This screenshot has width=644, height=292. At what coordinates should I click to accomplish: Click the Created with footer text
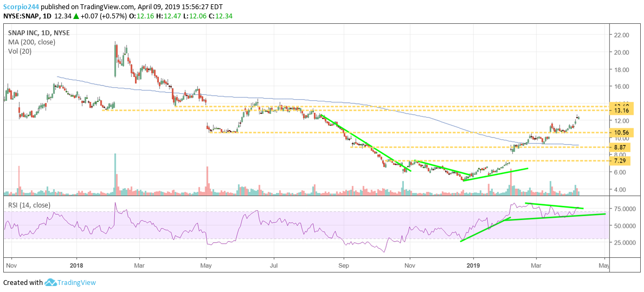click(x=23, y=283)
